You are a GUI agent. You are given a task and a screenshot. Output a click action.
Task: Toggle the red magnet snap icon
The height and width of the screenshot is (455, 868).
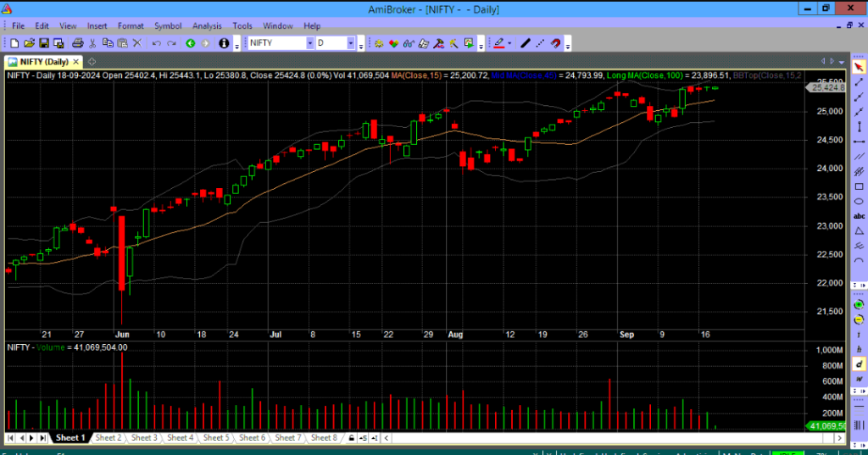(x=555, y=43)
